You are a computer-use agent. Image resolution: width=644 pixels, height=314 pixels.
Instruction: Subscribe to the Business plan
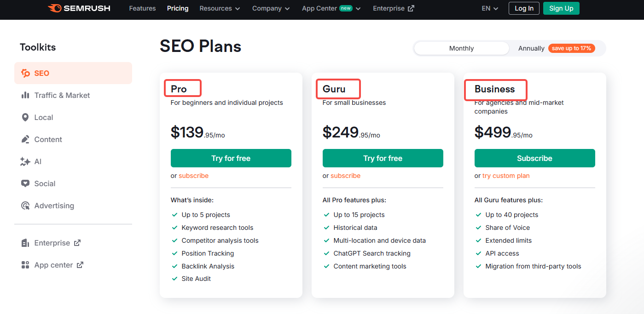(534, 158)
